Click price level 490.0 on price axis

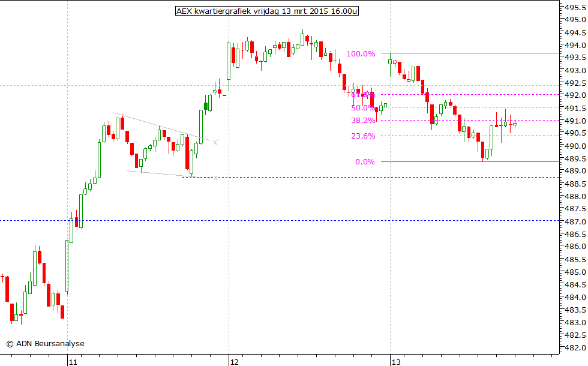(x=575, y=146)
